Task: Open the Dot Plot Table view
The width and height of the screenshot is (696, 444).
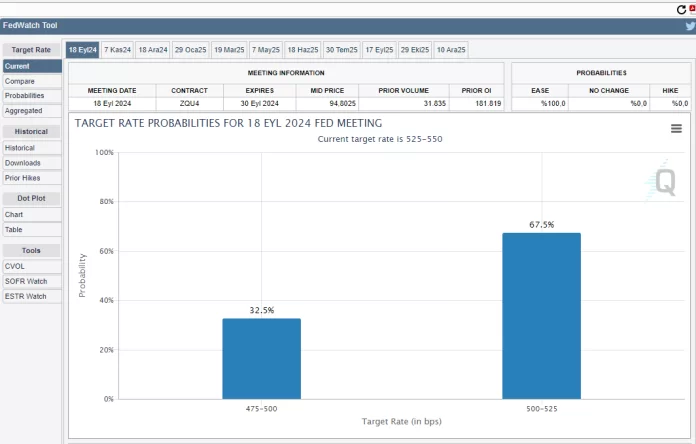Action: [x=14, y=229]
